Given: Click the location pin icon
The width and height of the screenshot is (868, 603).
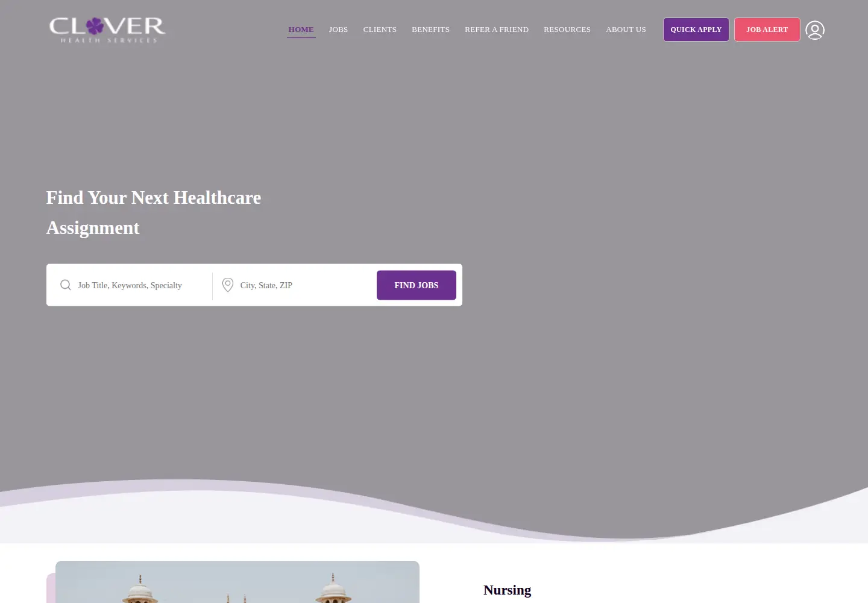Looking at the screenshot, I should pos(228,285).
